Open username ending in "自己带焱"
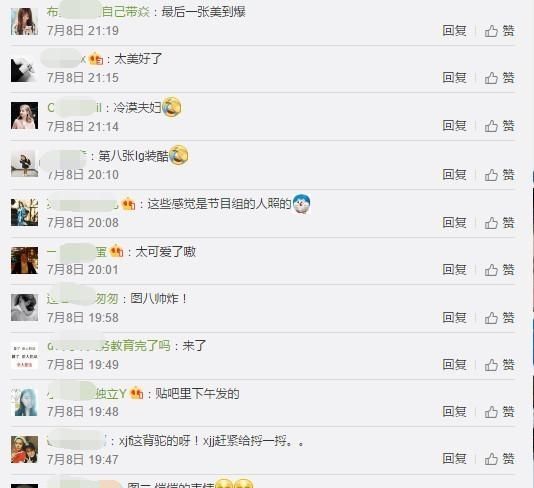Image resolution: width=534 pixels, height=488 pixels. click(x=98, y=12)
